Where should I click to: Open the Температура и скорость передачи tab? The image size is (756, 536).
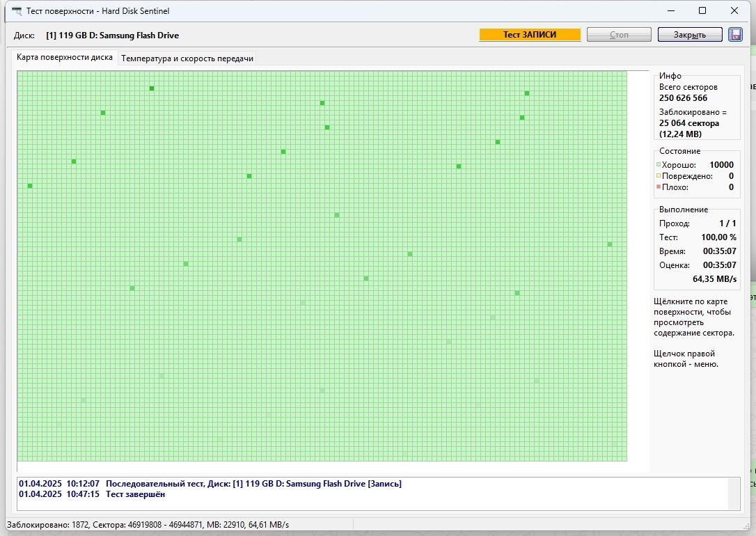(x=187, y=58)
